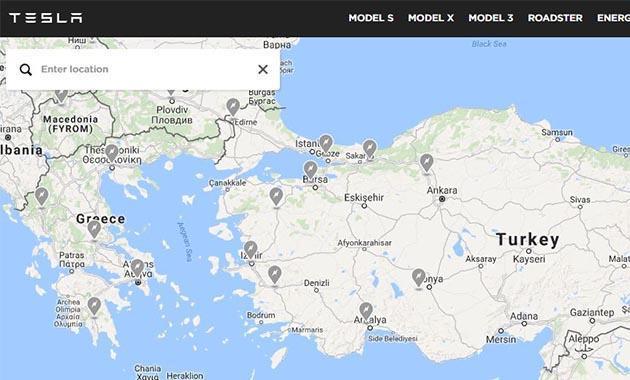Click the Adana city label

tap(524, 316)
